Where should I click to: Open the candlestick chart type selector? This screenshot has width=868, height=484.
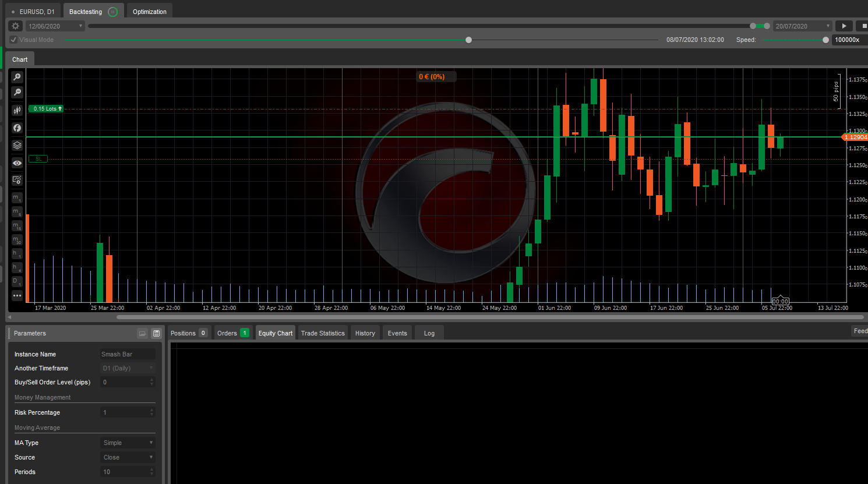pyautogui.click(x=17, y=110)
